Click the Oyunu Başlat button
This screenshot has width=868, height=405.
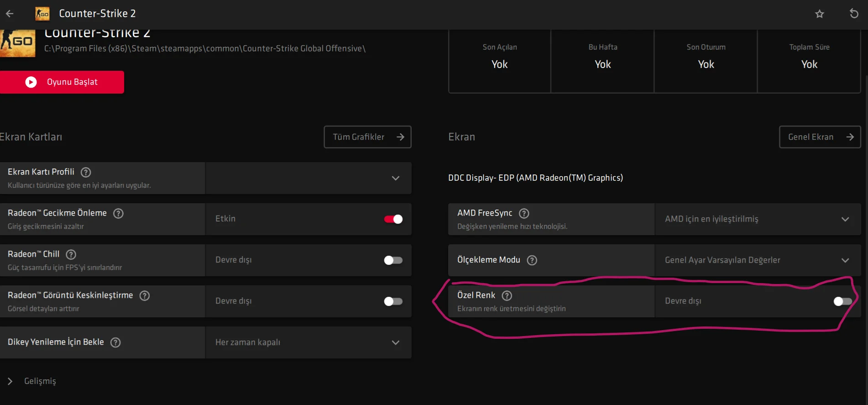(x=62, y=82)
